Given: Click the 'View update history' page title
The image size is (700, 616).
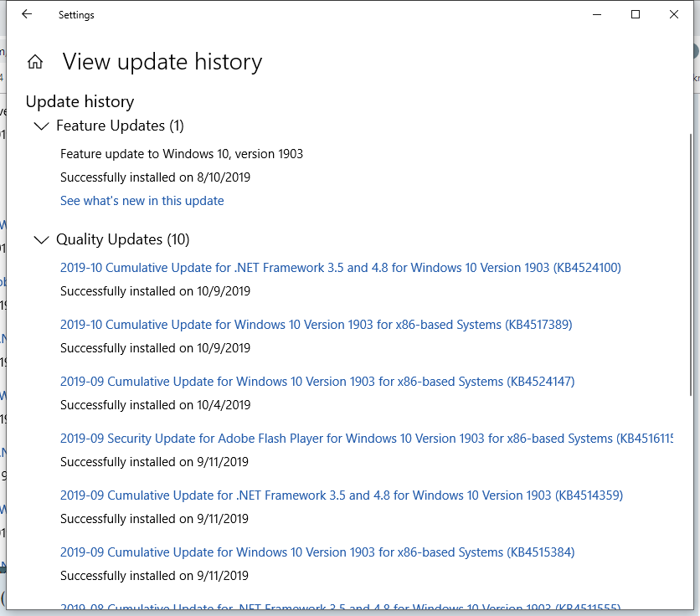Looking at the screenshot, I should click(162, 62).
